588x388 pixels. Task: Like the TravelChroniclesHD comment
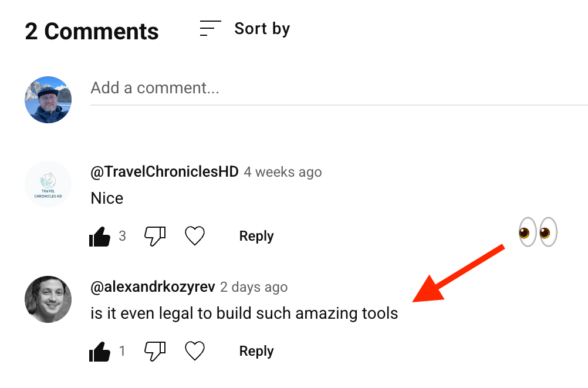tap(100, 237)
